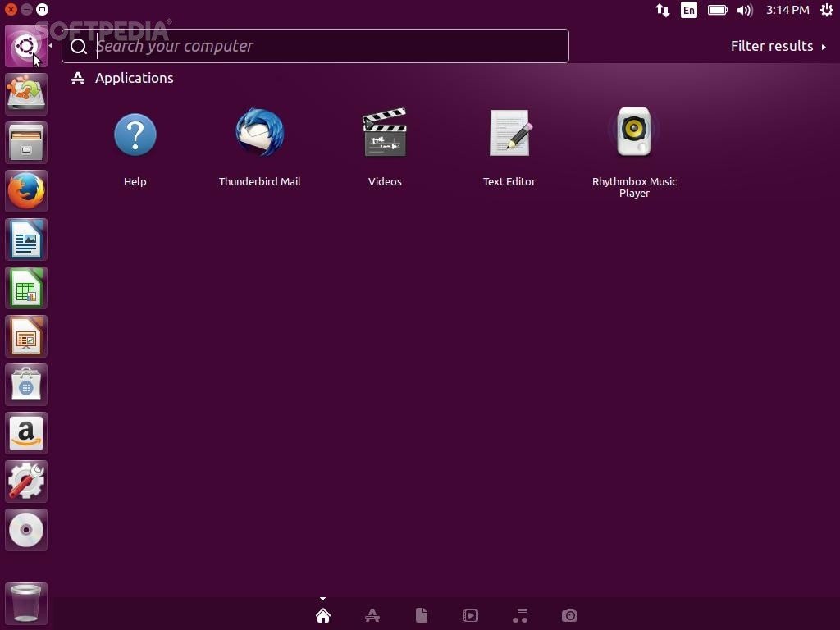Image resolution: width=840 pixels, height=630 pixels.
Task: Click the Ubuntu Dash home button
Action: pyautogui.click(x=26, y=46)
